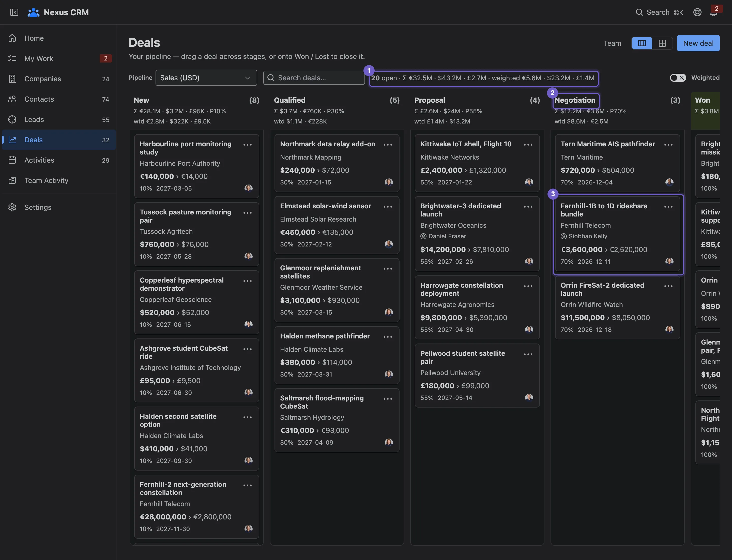Open menu on Tern Maritime AIS pathfinder card
Viewport: 732px width, 560px height.
(x=668, y=145)
